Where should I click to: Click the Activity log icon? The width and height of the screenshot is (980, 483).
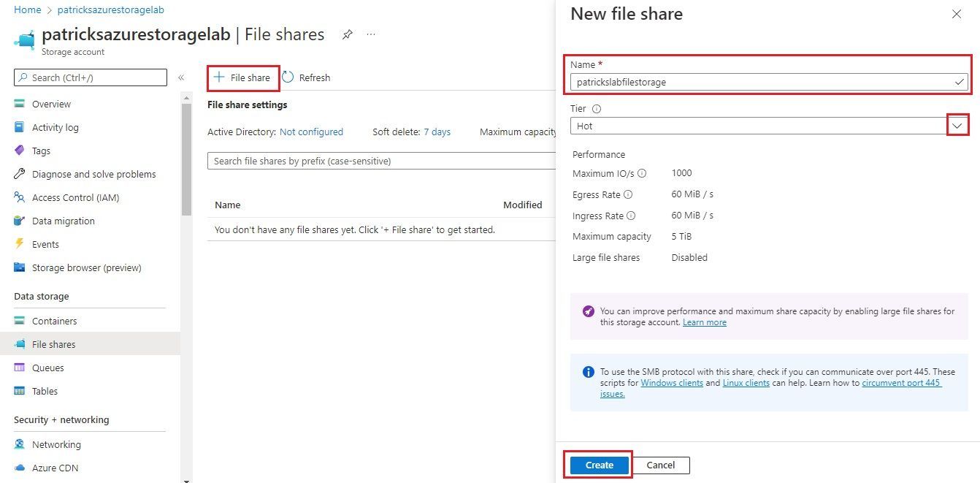coord(20,127)
